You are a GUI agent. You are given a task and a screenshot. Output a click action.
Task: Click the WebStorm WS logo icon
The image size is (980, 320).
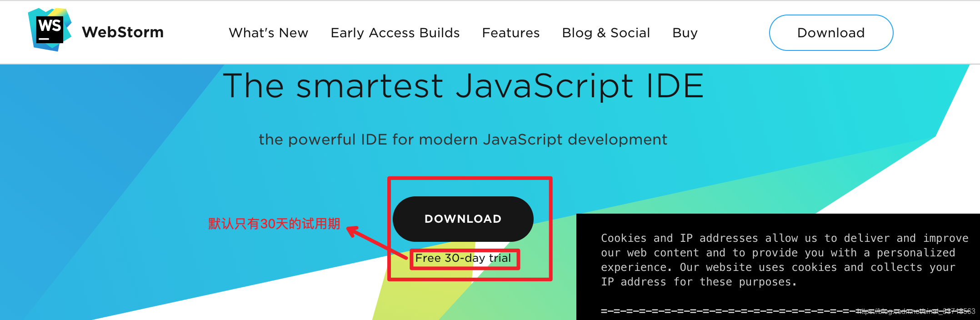pos(50,30)
